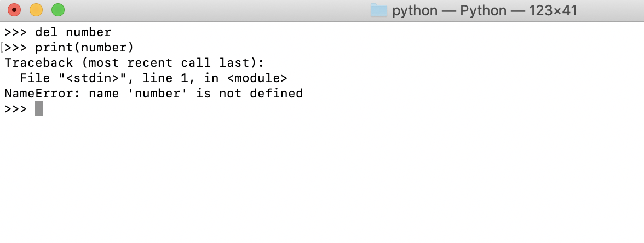Click "is not defined" in error message

coord(250,94)
